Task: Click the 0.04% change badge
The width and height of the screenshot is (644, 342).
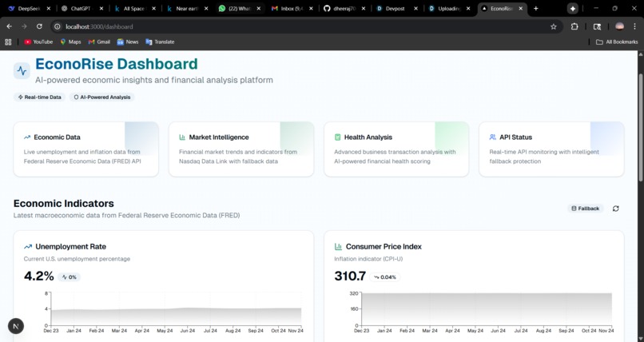Action: pos(385,277)
